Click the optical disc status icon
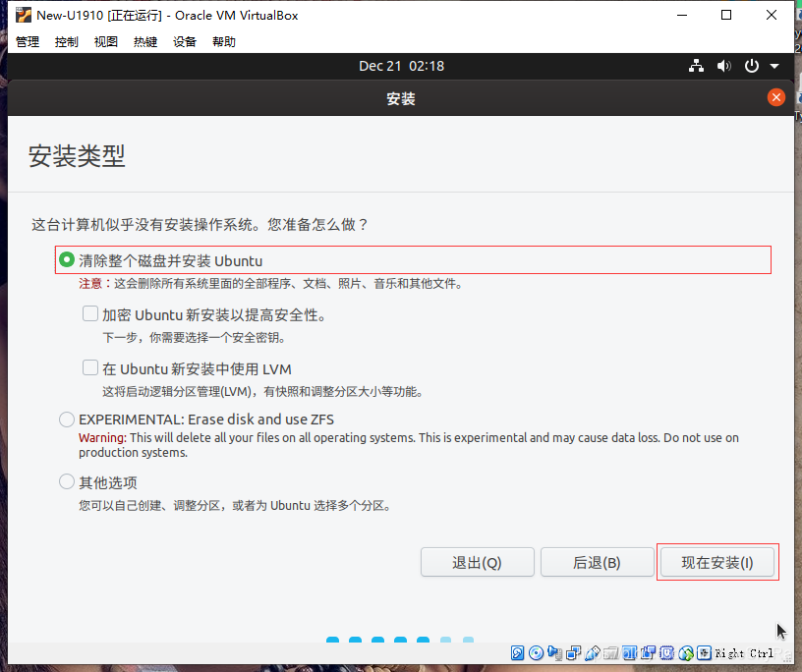 [x=536, y=652]
